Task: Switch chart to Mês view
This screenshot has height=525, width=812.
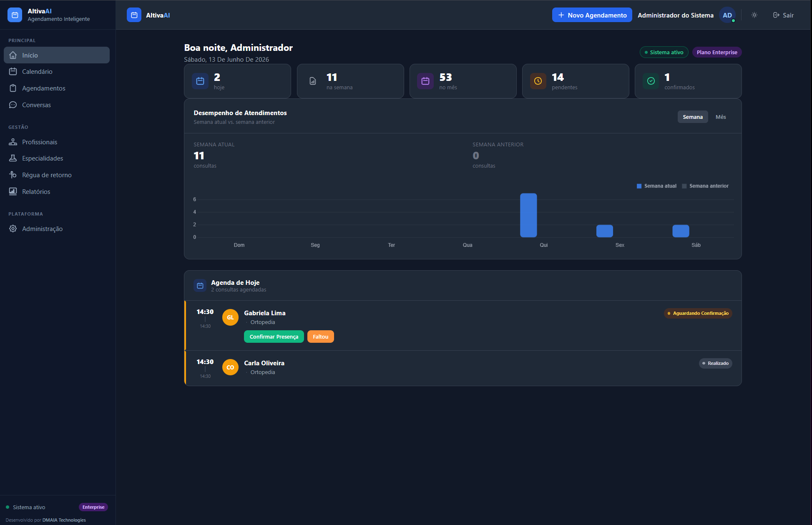Action: [x=721, y=117]
